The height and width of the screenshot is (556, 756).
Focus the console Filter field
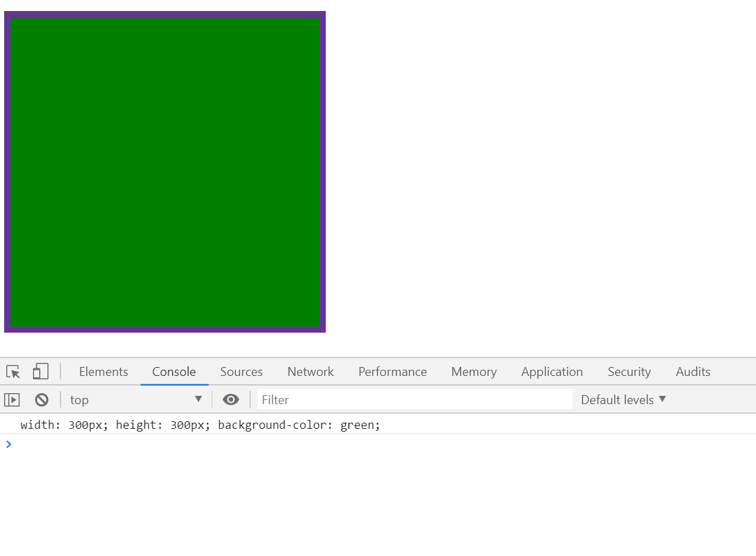(x=414, y=400)
